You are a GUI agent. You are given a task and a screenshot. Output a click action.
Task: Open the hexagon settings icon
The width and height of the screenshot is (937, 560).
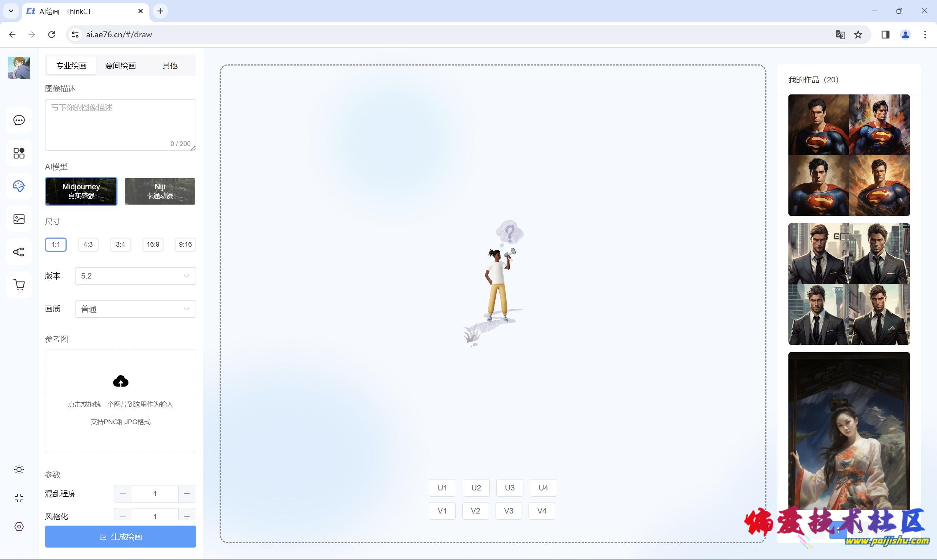pos(19,527)
